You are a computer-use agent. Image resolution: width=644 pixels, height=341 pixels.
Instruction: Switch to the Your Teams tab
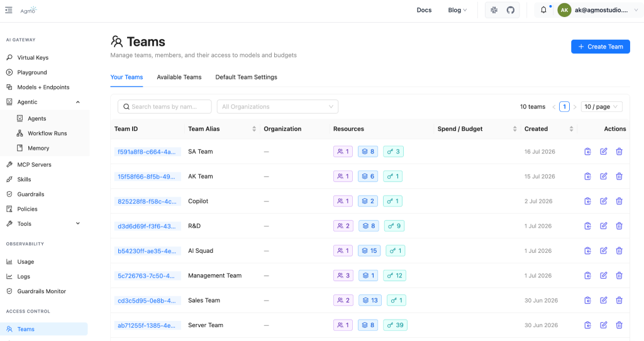coord(126,77)
